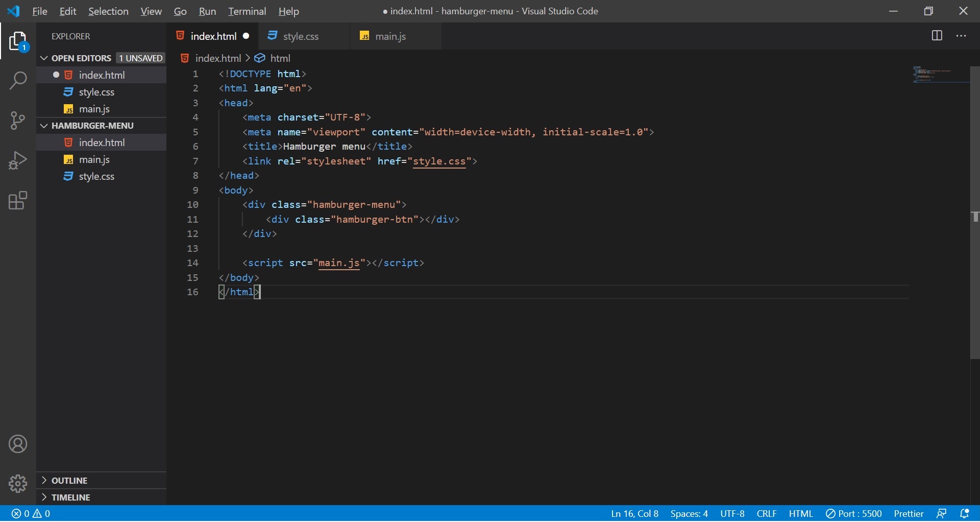
Task: Switch to the index.html editor tab
Action: [212, 36]
